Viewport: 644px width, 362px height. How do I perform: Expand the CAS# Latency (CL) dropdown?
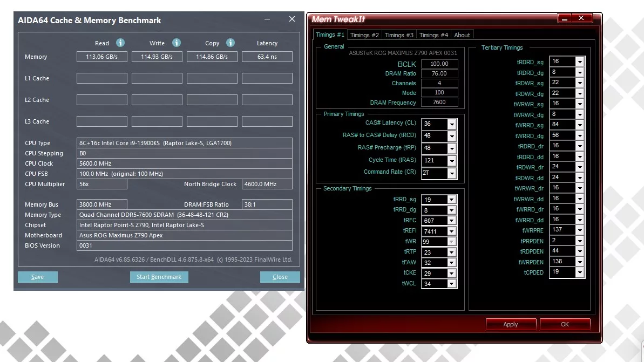452,124
